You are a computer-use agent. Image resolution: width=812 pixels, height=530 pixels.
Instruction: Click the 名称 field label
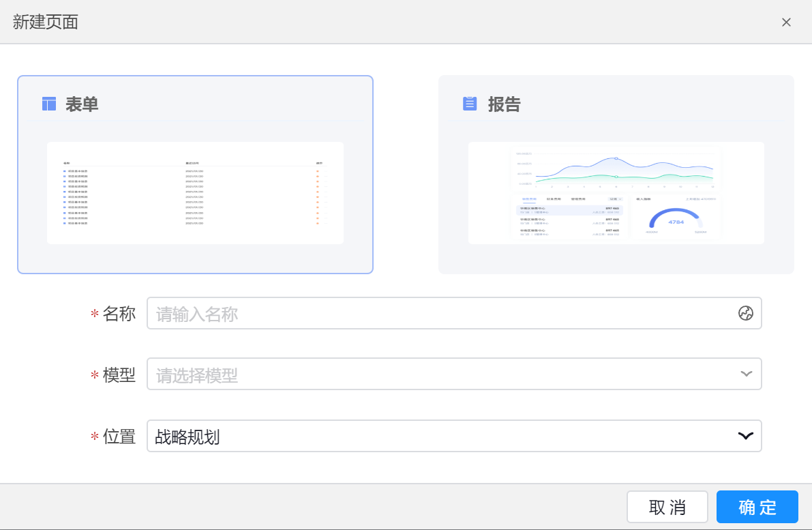119,314
